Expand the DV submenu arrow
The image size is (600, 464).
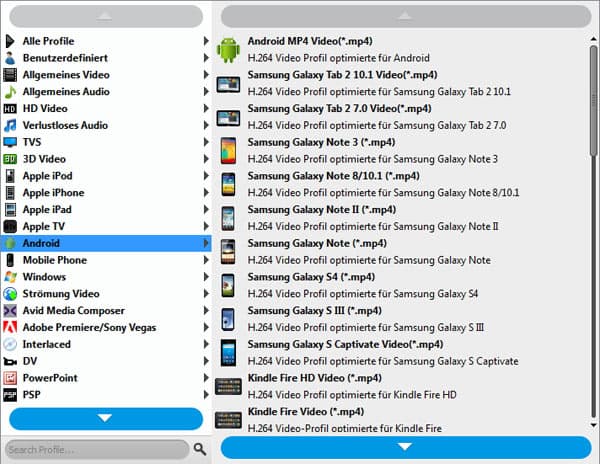(206, 361)
